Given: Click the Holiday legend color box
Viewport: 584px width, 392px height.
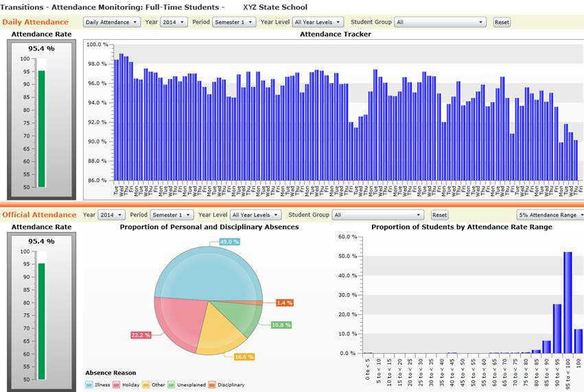Looking at the screenshot, I should (x=117, y=385).
